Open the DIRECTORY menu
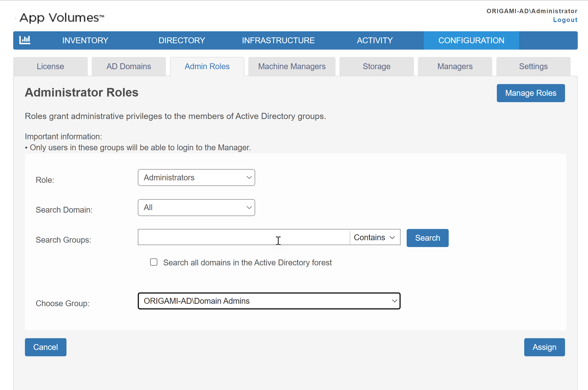Screen dimensions: 588x390 point(182,40)
